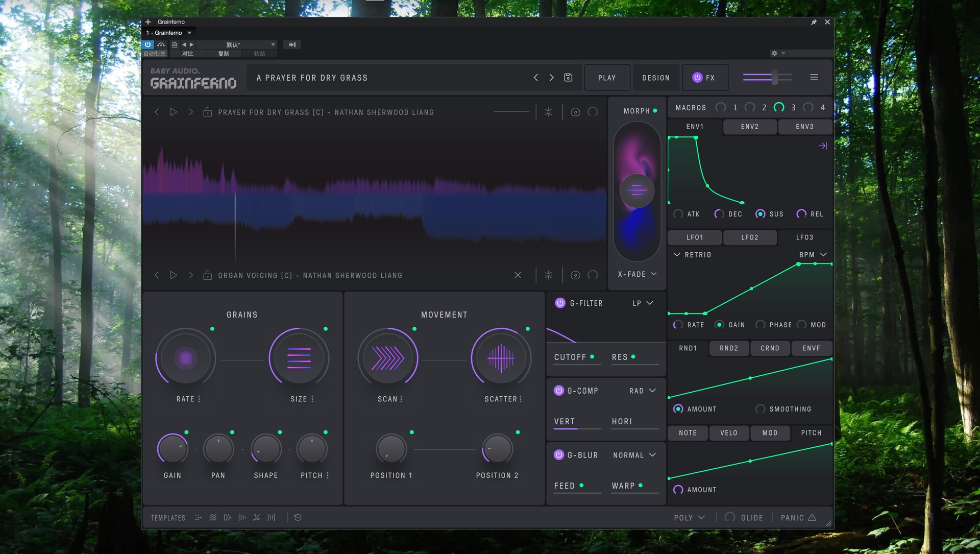Viewport: 980px width, 554px height.
Task: Play the Prayer for Dry Grass sample
Action: click(174, 112)
